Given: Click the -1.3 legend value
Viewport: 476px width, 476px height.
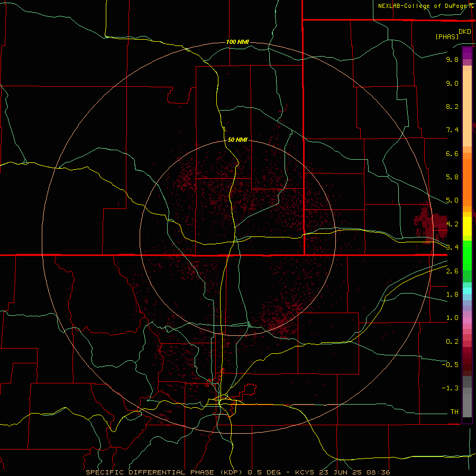Looking at the screenshot, I should (x=450, y=388).
